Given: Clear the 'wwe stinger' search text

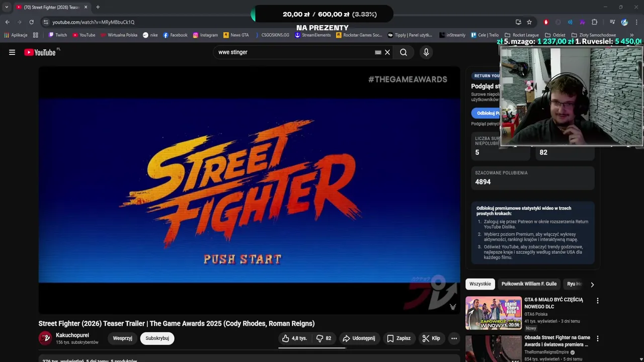Looking at the screenshot, I should 387,52.
